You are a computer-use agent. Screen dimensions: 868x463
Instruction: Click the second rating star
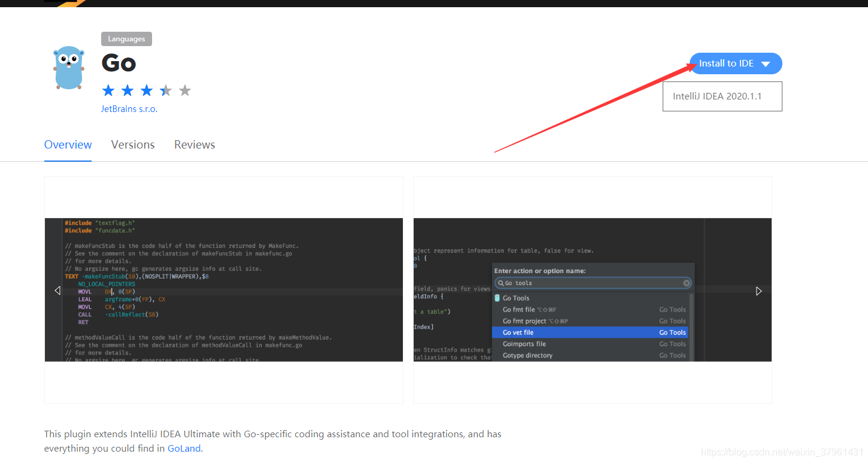128,90
